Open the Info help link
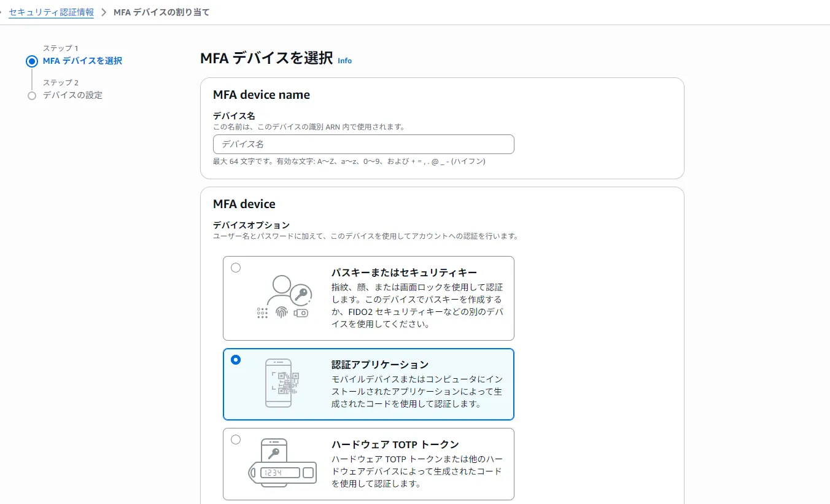This screenshot has height=504, width=830. tap(344, 61)
